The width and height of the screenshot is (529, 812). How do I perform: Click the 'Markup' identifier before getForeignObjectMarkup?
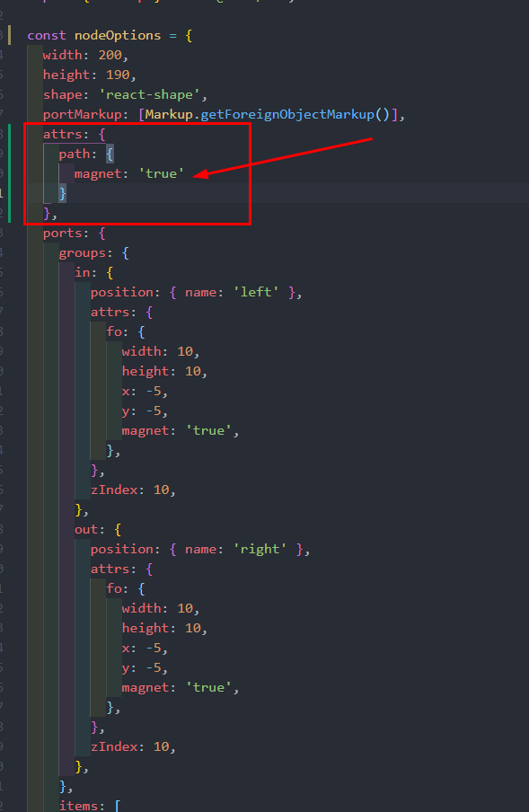point(169,114)
